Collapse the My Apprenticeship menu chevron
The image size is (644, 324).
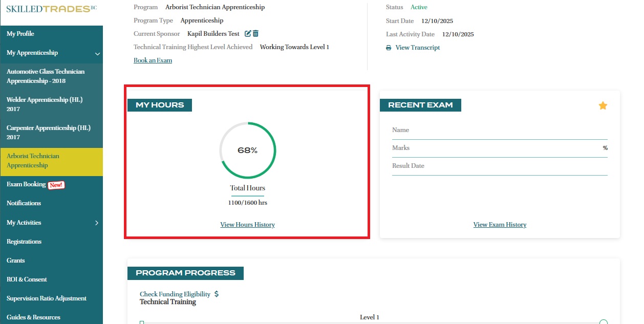[97, 53]
